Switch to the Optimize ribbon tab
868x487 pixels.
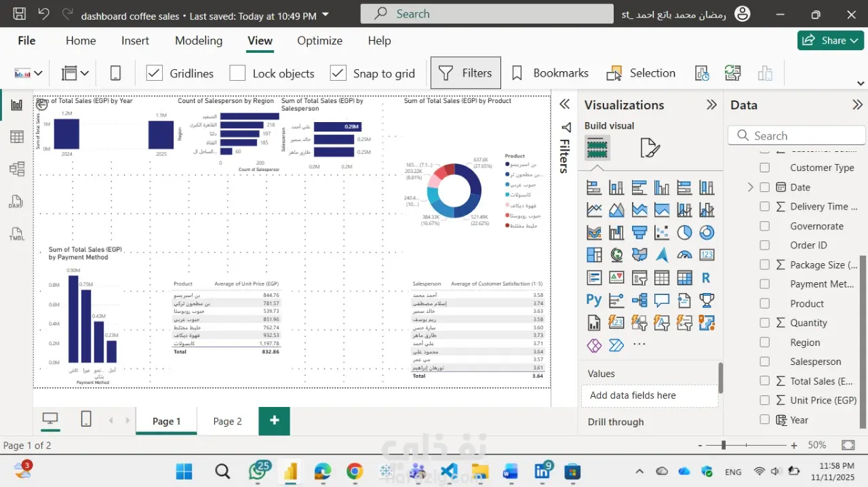point(319,41)
